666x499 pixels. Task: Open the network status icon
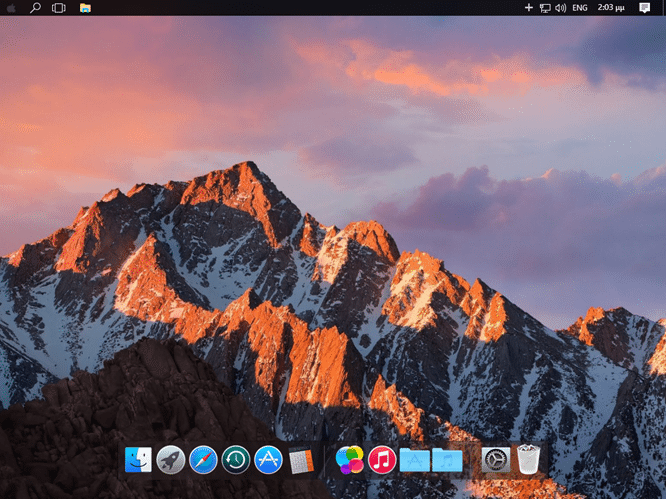545,8
